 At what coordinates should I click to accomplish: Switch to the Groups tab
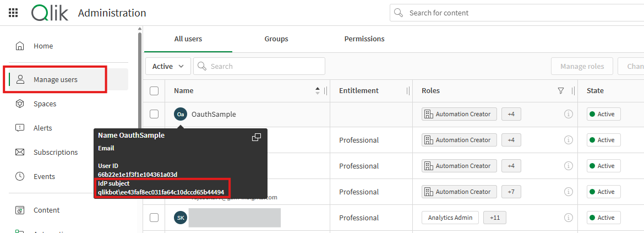[x=276, y=39]
